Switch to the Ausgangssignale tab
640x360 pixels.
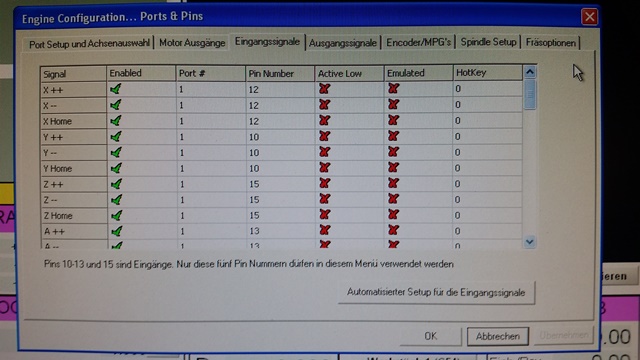coord(342,43)
